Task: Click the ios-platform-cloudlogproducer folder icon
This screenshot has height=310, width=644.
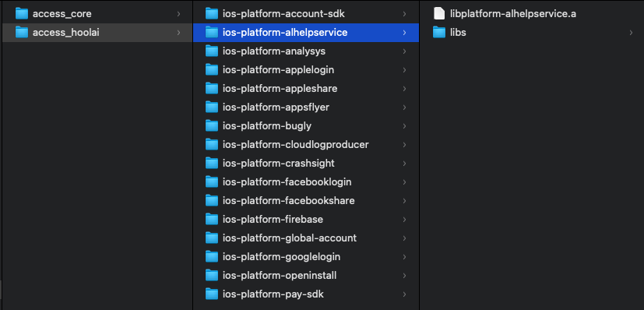Action: (x=212, y=145)
